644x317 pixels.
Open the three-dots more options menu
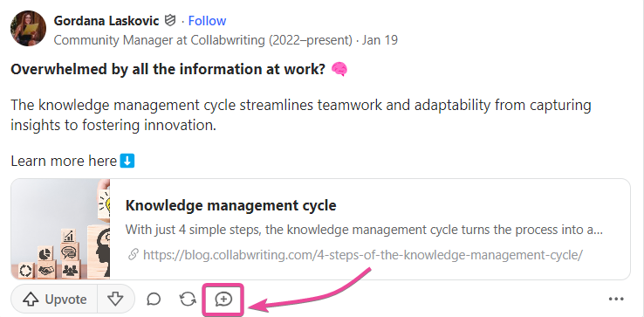(616, 299)
